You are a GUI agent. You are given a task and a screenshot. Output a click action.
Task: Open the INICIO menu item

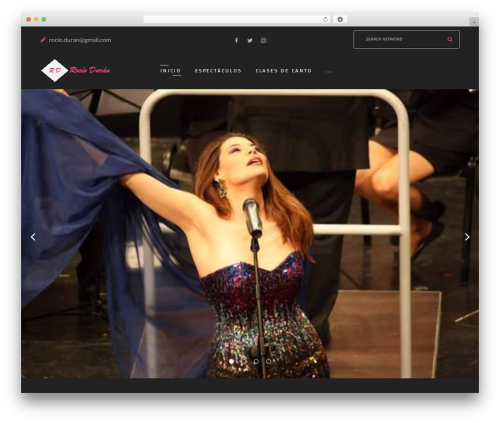pyautogui.click(x=170, y=71)
